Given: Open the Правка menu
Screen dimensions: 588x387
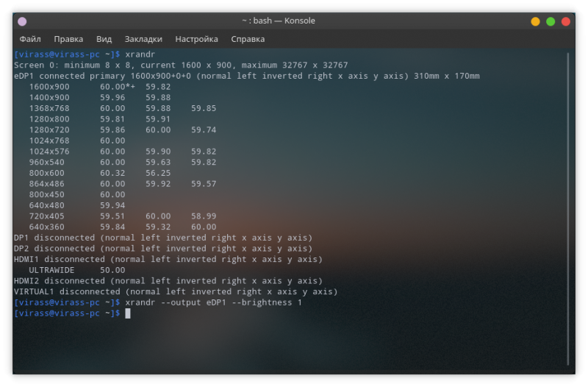Looking at the screenshot, I should [x=68, y=39].
